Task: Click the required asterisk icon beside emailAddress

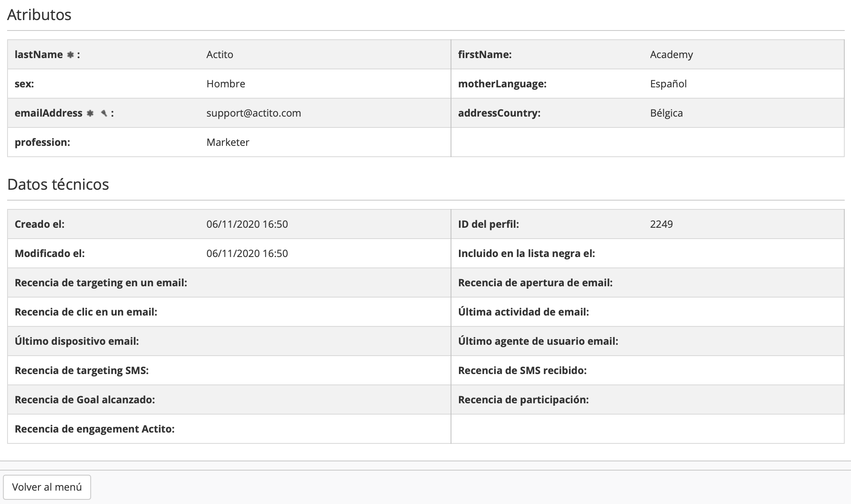Action: (90, 113)
